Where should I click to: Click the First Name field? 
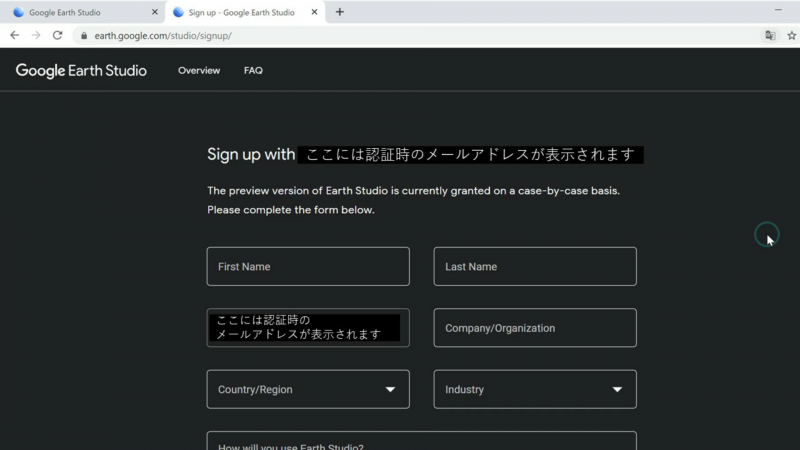[x=308, y=267]
